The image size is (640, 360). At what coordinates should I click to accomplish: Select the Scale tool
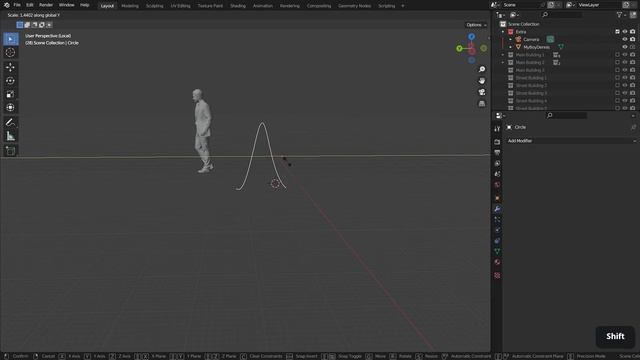[11, 94]
